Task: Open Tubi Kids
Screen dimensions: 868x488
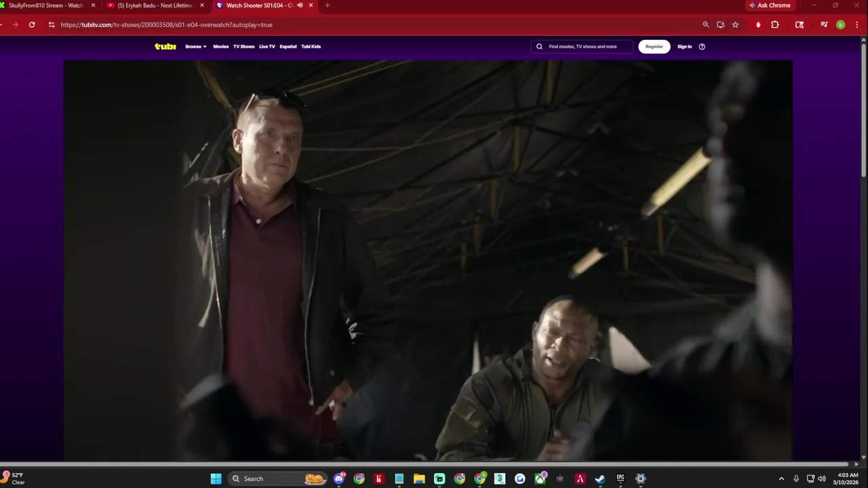Action: click(311, 47)
